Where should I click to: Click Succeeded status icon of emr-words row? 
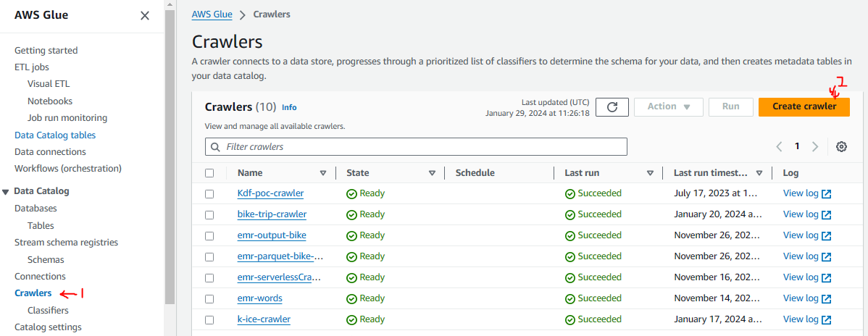[x=570, y=299]
